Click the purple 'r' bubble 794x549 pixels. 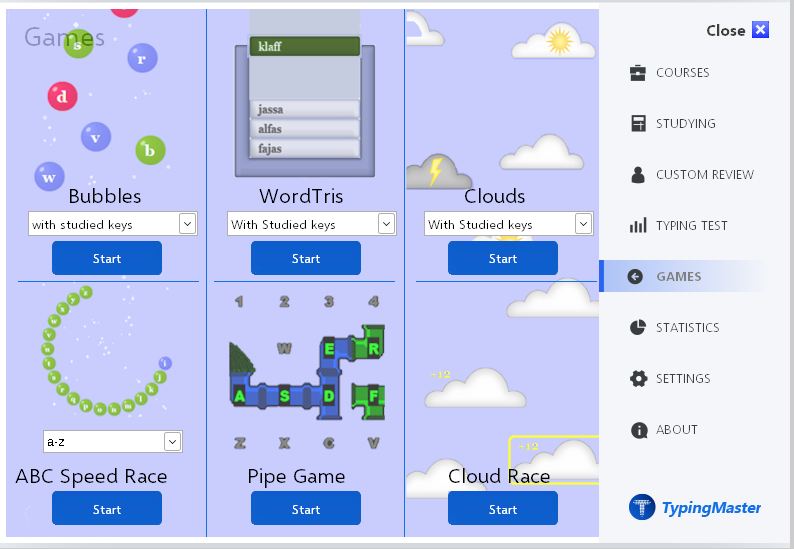[142, 58]
